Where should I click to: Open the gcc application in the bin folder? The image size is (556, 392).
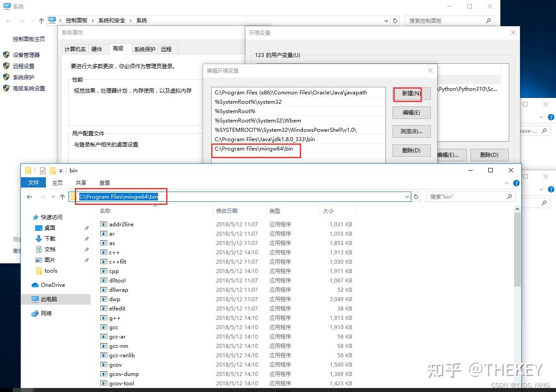tap(113, 327)
